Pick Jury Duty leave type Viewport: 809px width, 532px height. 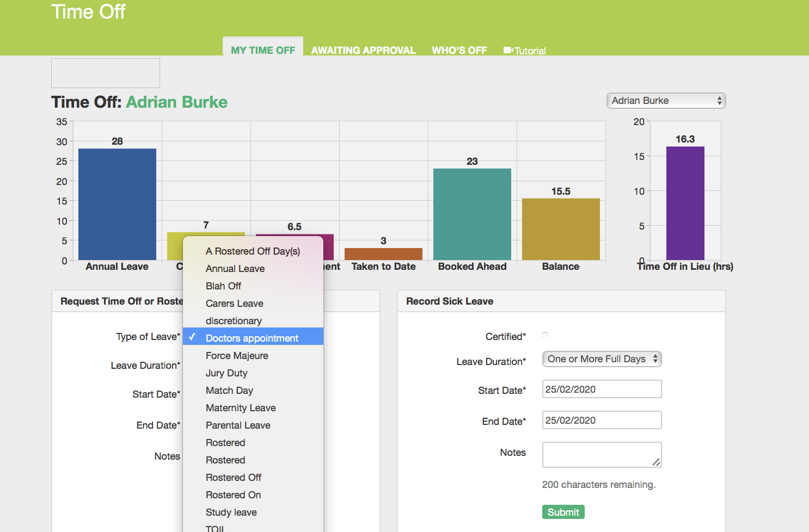pyautogui.click(x=226, y=373)
